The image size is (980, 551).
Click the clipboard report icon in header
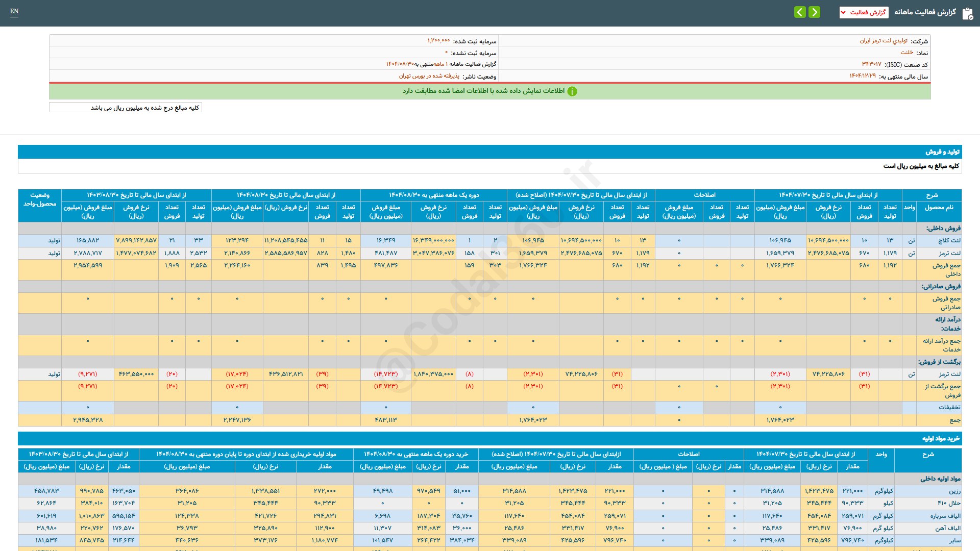click(967, 13)
